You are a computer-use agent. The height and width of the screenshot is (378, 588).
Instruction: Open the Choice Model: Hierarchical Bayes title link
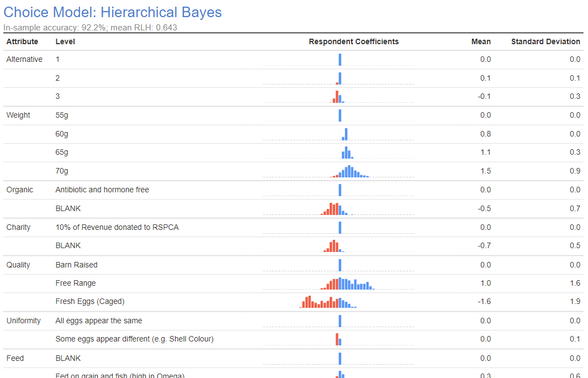pos(113,12)
